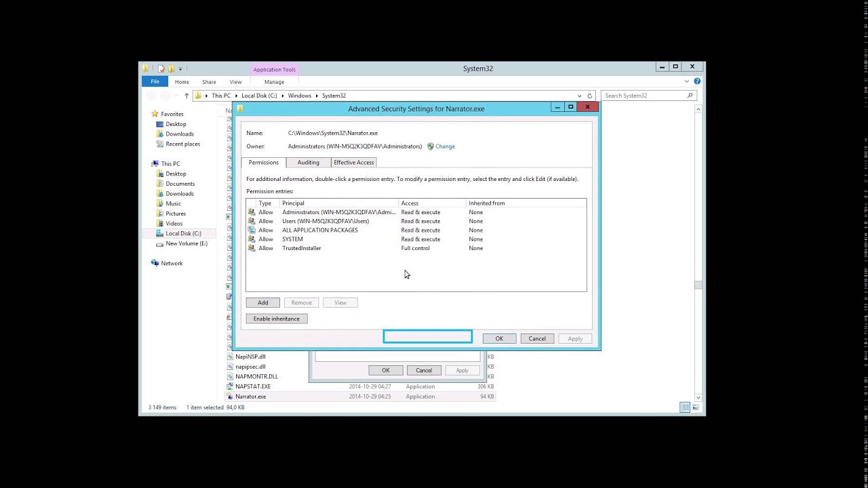Click the Explorer help question mark icon
This screenshot has height=488, width=868.
[697, 81]
